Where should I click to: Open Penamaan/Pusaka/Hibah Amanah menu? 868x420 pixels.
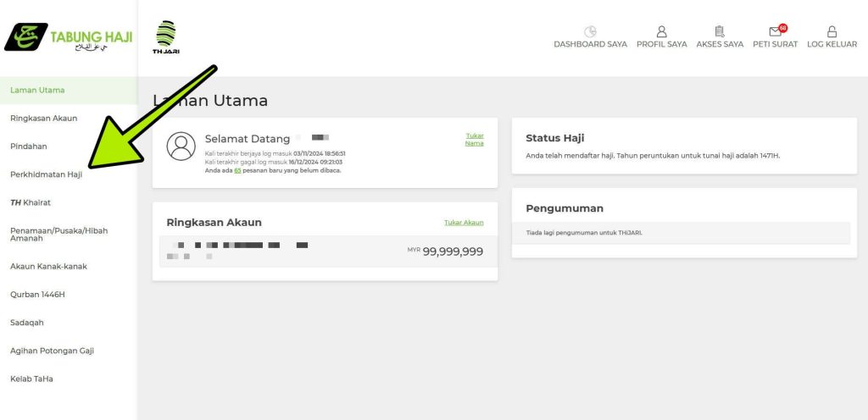pyautogui.click(x=58, y=235)
